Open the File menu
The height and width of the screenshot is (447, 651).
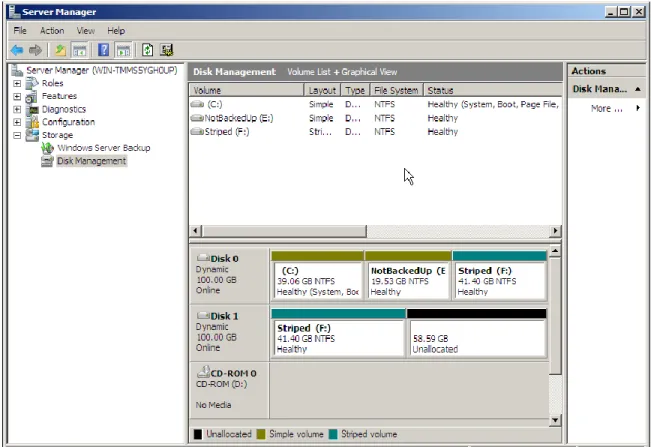[x=20, y=30]
